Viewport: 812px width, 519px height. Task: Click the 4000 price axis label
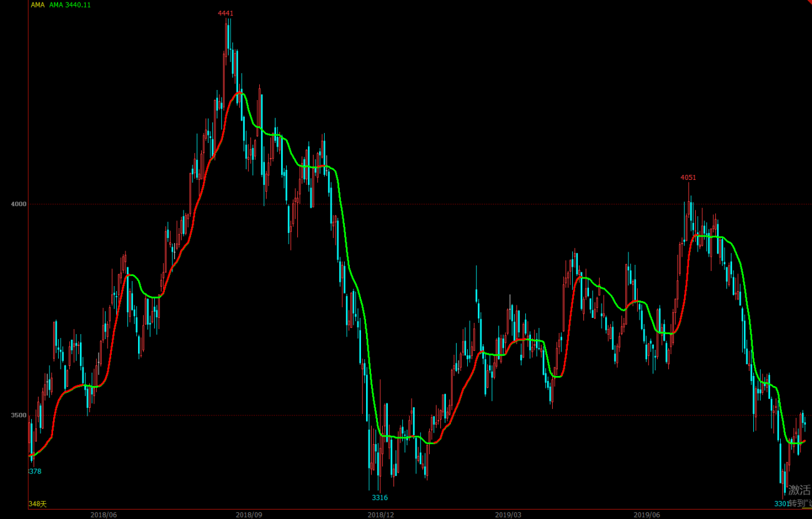tap(18, 204)
